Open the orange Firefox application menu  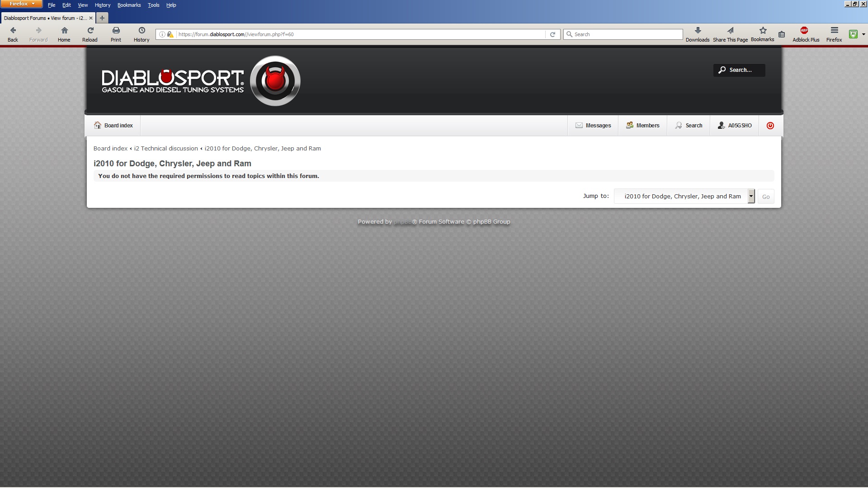tap(22, 4)
